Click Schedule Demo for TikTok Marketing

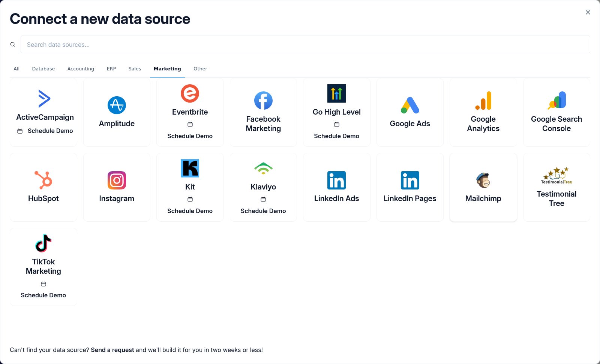(43, 295)
